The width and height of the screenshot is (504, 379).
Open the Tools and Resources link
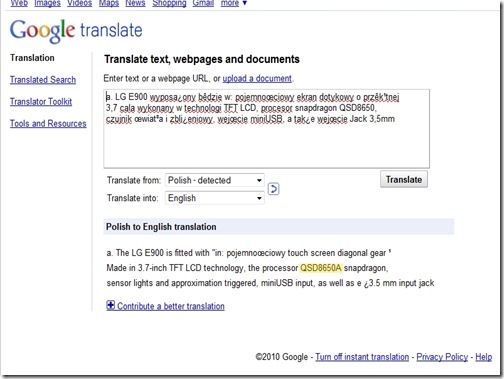[x=48, y=123]
